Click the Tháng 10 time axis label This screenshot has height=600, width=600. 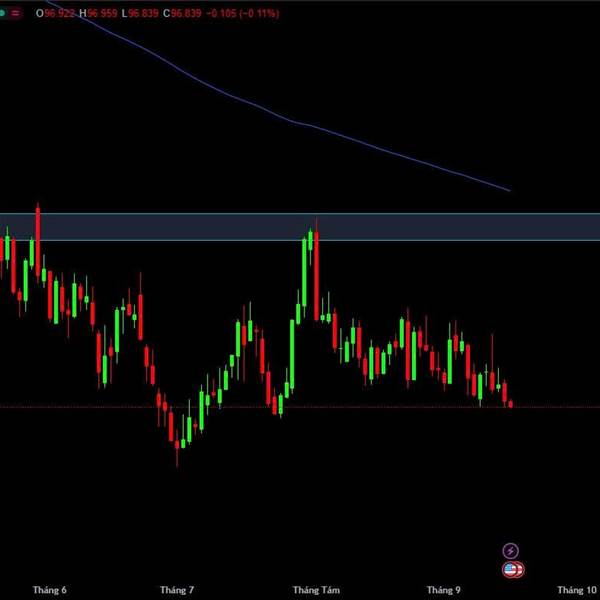tap(577, 590)
